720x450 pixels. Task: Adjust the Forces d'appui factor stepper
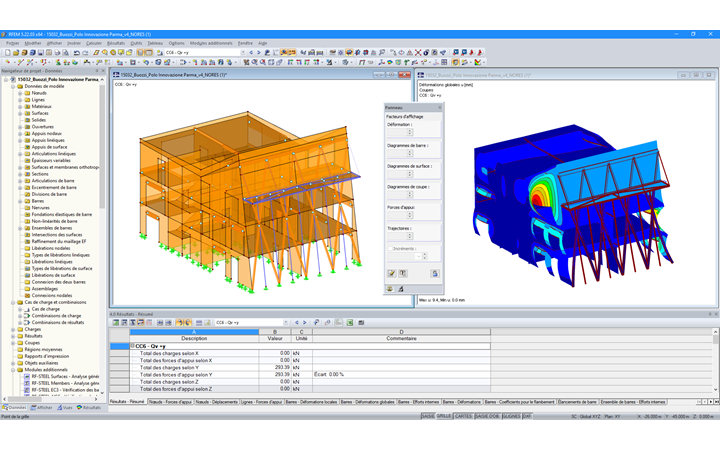[410, 215]
